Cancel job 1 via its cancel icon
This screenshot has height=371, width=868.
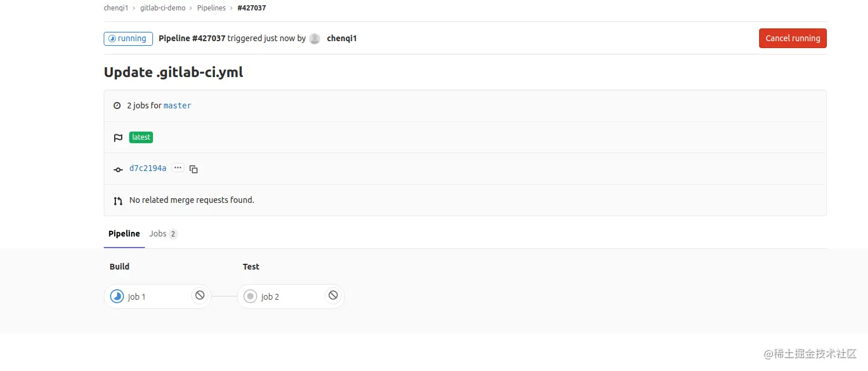199,295
